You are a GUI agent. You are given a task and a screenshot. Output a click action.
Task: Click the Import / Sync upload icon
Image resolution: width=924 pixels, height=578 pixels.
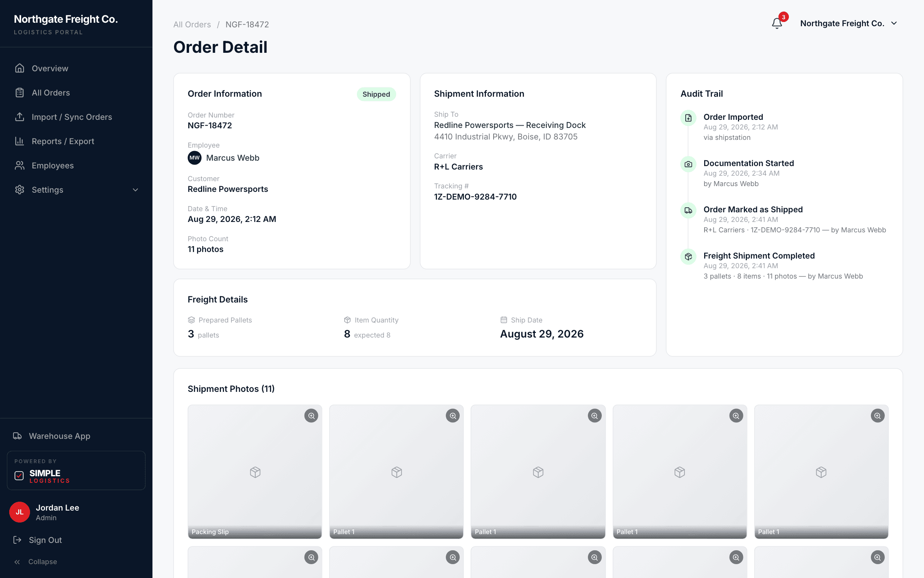tap(20, 117)
